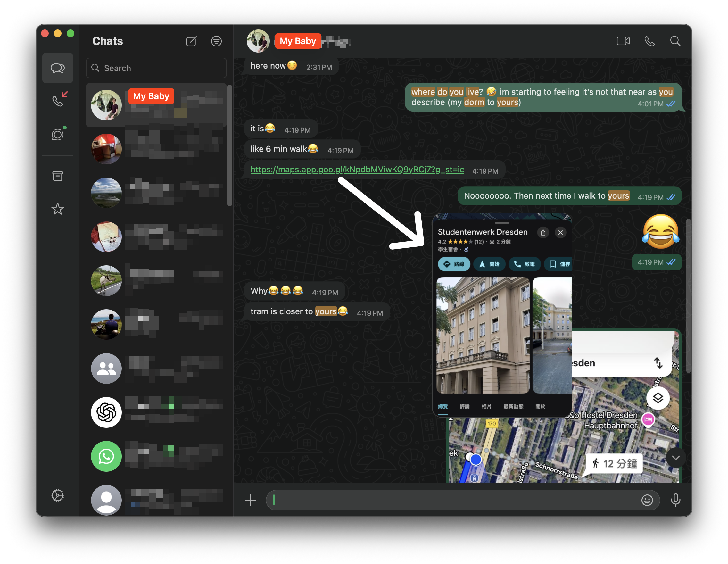Image resolution: width=728 pixels, height=564 pixels.
Task: Focus the message input box
Action: click(453, 500)
